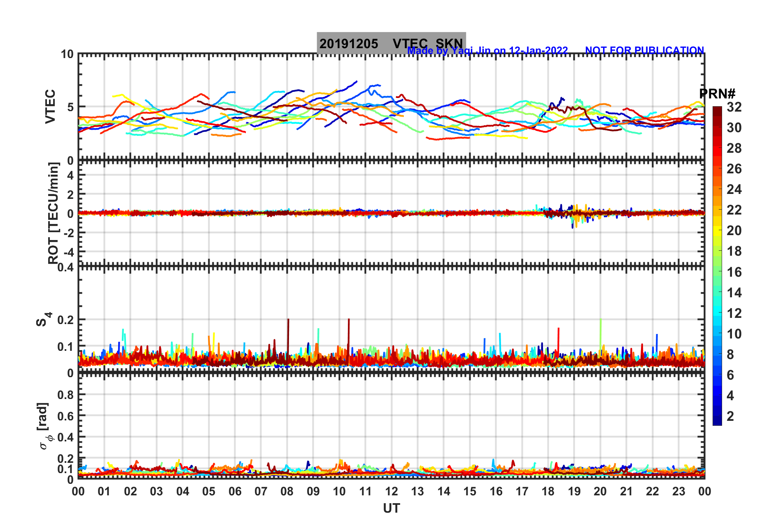Click x-axis hour label '01'
Viewport: 783px width, 532px height.
pyautogui.click(x=104, y=491)
